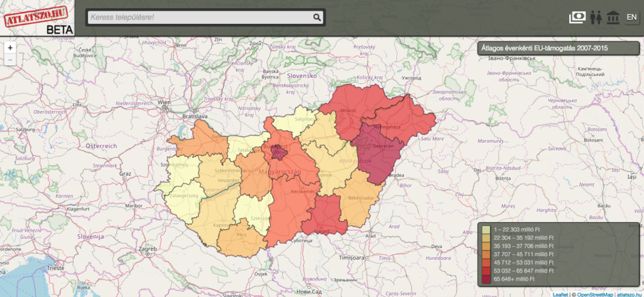This screenshot has height=297, width=644.
Task: Open the institution building icon view
Action: (613, 18)
